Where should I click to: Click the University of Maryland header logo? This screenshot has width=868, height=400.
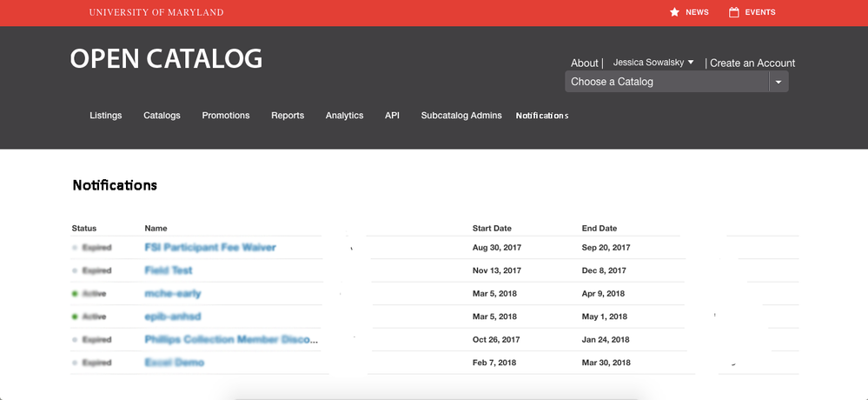coord(156,13)
